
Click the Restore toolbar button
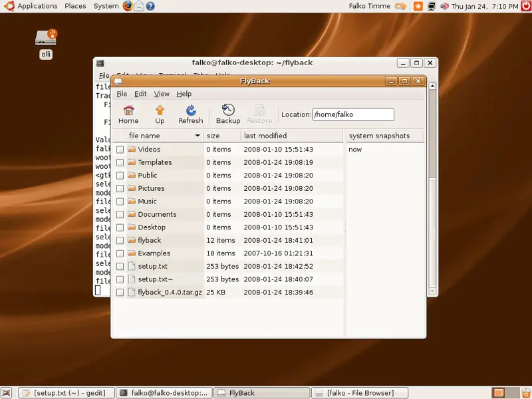[x=259, y=114]
